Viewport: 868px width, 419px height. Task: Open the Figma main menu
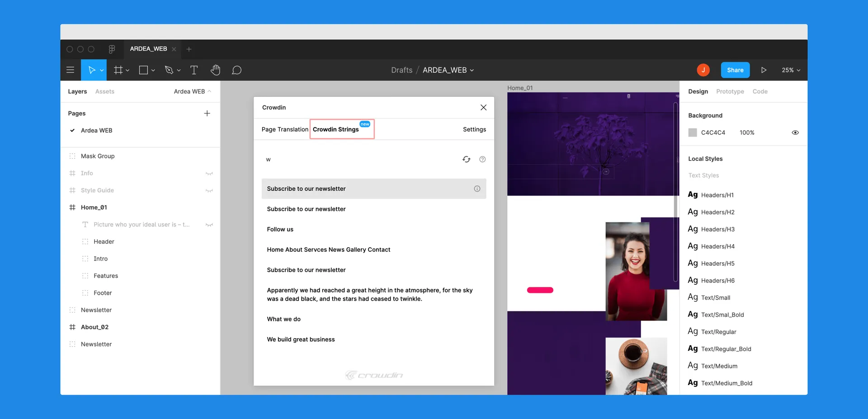point(71,70)
